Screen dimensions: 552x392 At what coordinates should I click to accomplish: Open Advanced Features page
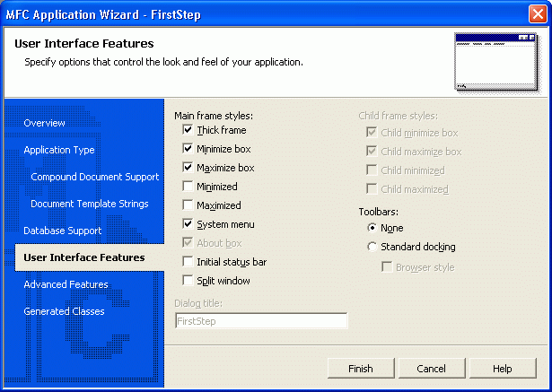[66, 284]
